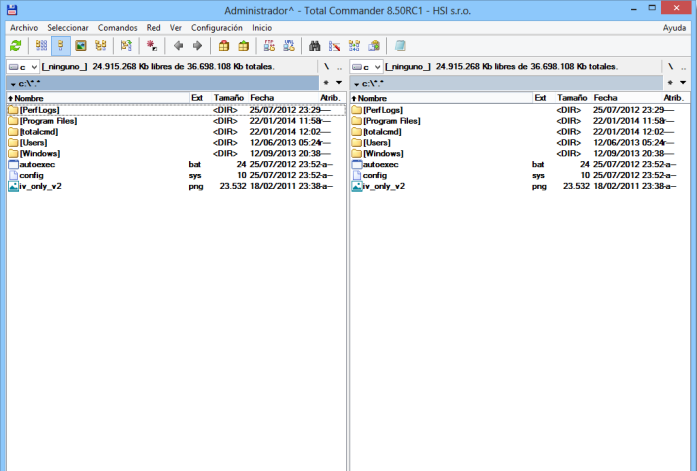
Task: Select the [PerfLogs] folder in the left panel
Action: (176, 110)
